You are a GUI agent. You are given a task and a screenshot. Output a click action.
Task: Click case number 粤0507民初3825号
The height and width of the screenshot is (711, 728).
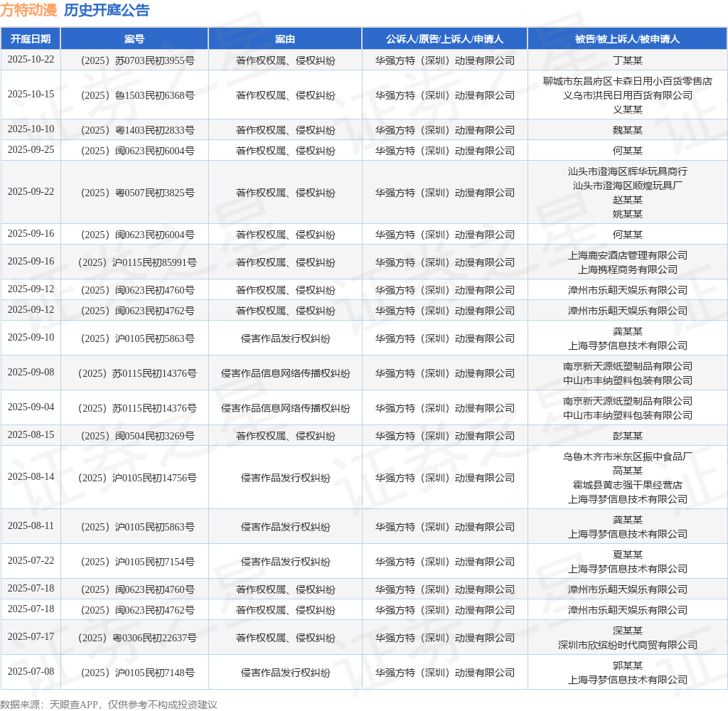click(137, 193)
